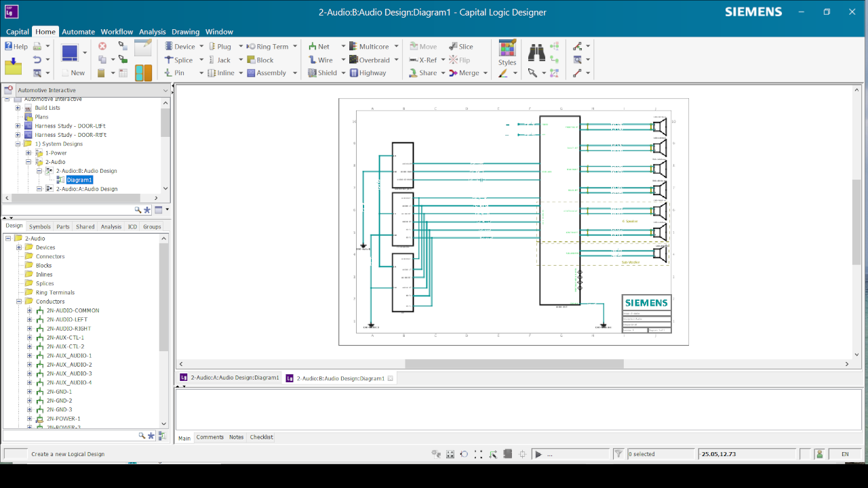868x488 pixels.
Task: Click the filter funnel in status bar
Action: [x=618, y=454]
